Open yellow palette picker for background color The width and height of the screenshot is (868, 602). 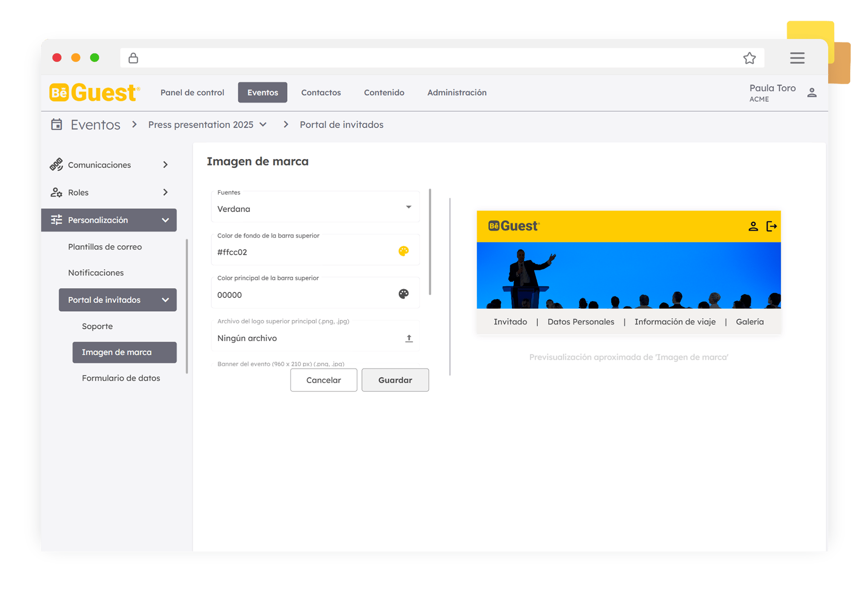(404, 251)
